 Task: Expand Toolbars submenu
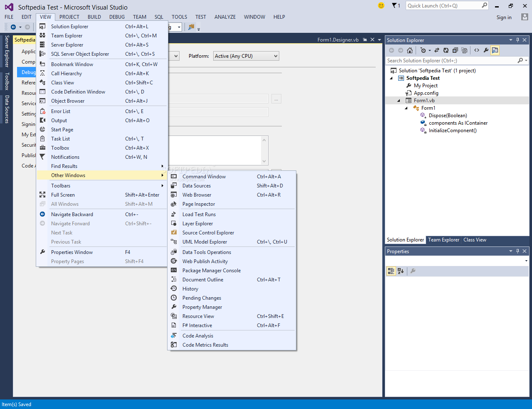pyautogui.click(x=102, y=186)
